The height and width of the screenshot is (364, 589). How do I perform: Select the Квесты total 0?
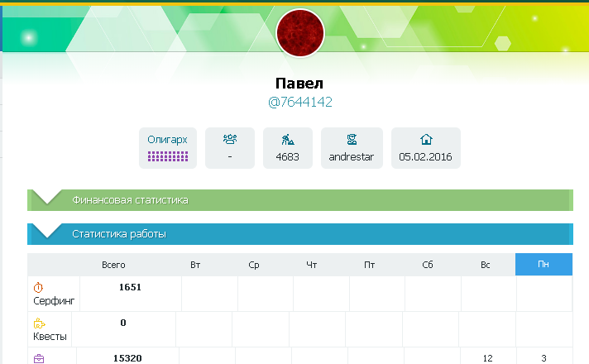(123, 323)
